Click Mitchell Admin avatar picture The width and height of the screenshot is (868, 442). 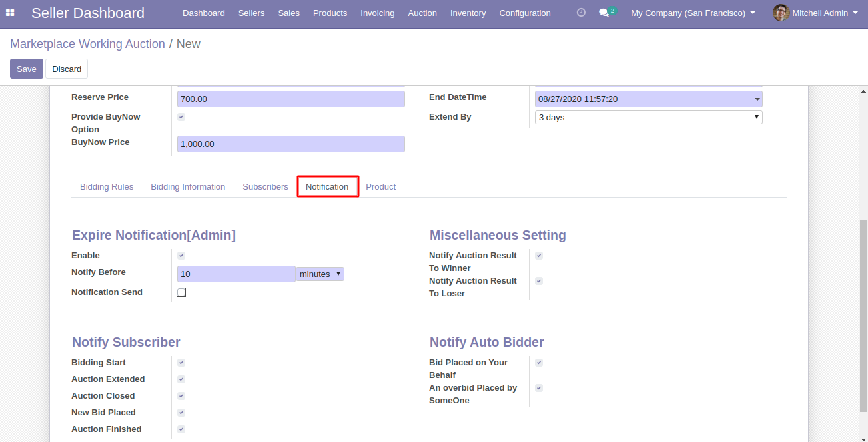781,13
